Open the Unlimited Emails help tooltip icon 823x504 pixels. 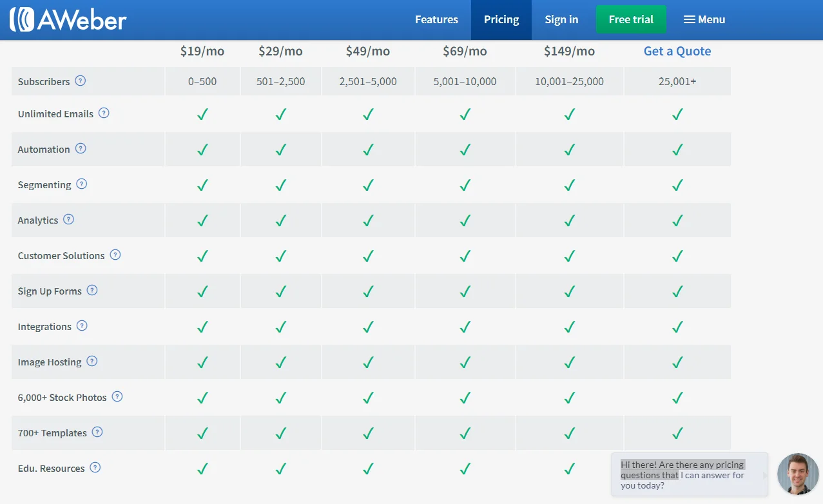click(x=104, y=113)
